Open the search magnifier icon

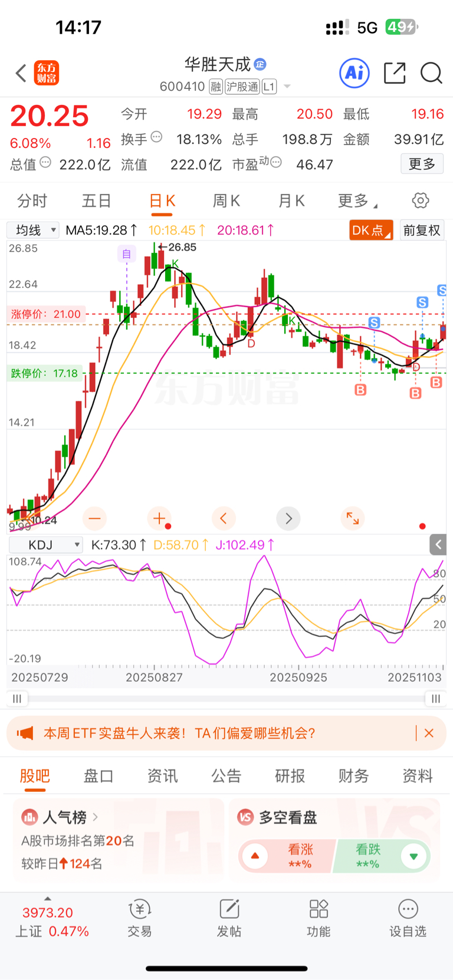point(431,73)
